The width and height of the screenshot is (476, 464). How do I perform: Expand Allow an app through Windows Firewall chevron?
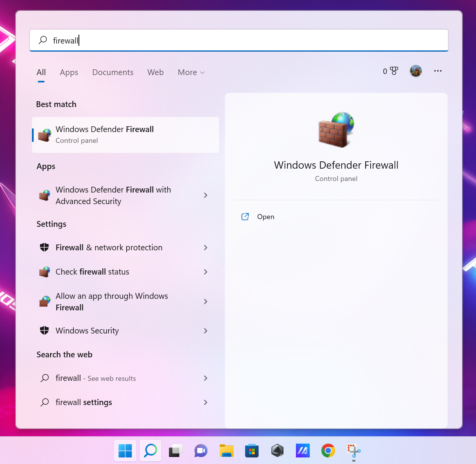pos(205,302)
